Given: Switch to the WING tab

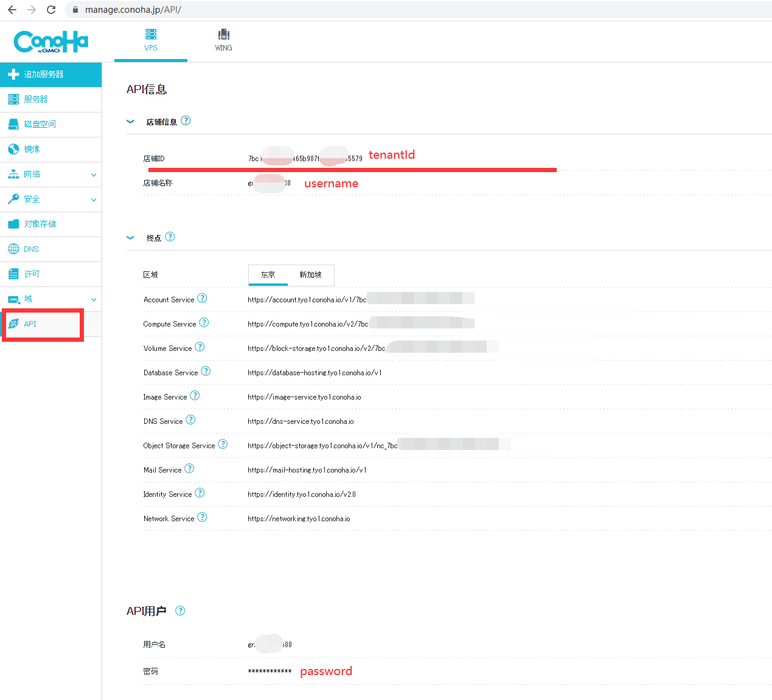Looking at the screenshot, I should 223,41.
